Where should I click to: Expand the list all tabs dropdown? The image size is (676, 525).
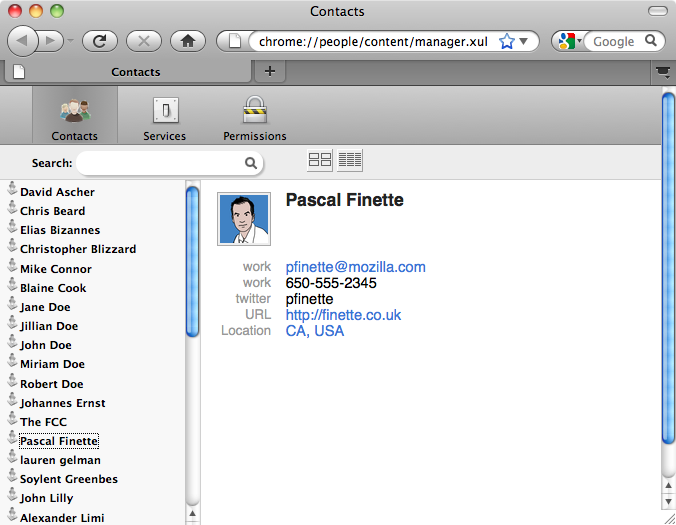[662, 71]
